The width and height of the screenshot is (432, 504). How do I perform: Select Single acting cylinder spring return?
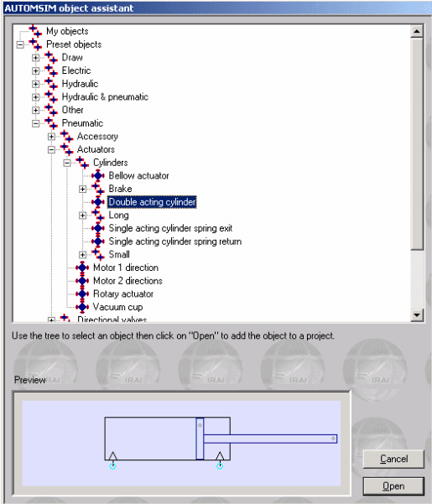tap(174, 242)
